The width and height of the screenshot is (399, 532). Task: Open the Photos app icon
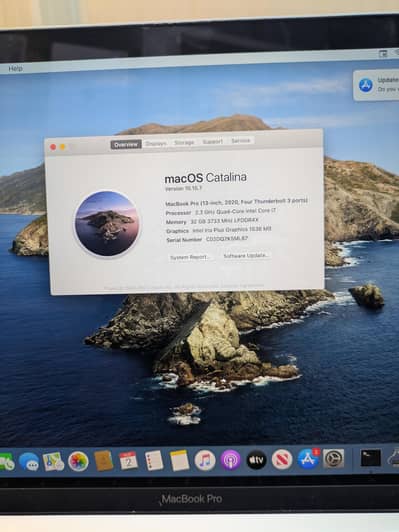[x=78, y=461]
